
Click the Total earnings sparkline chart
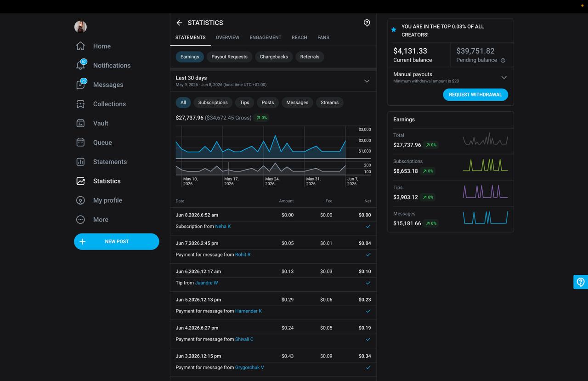click(x=485, y=139)
